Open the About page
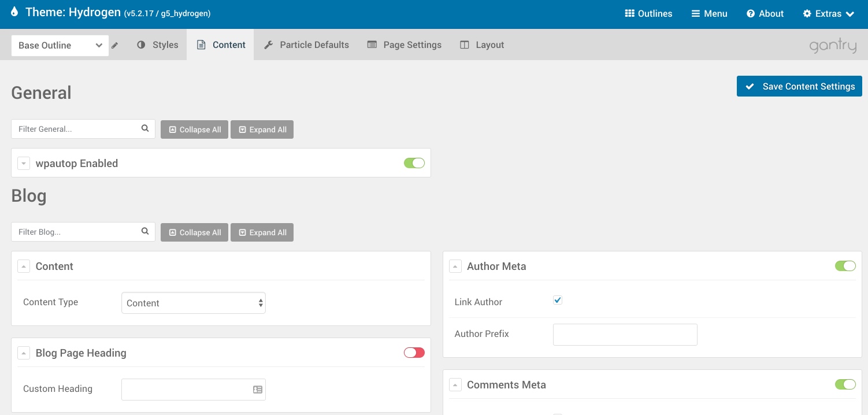This screenshot has width=868, height=415. click(x=765, y=14)
